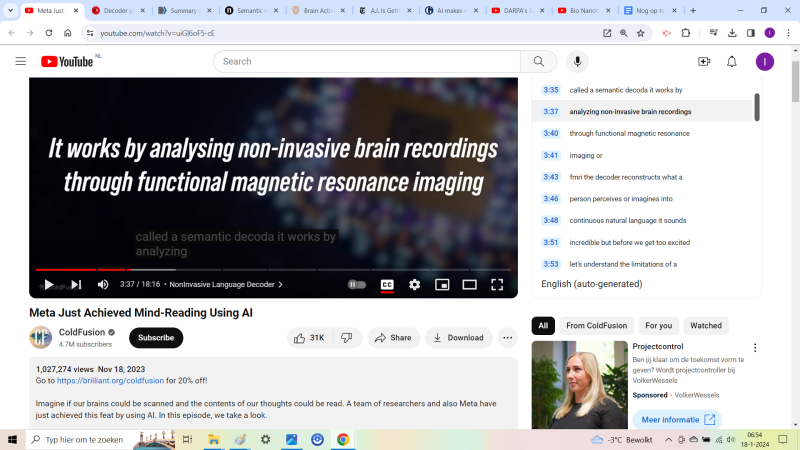
Task: Subscribe to the ColdFusion channel
Action: (156, 338)
